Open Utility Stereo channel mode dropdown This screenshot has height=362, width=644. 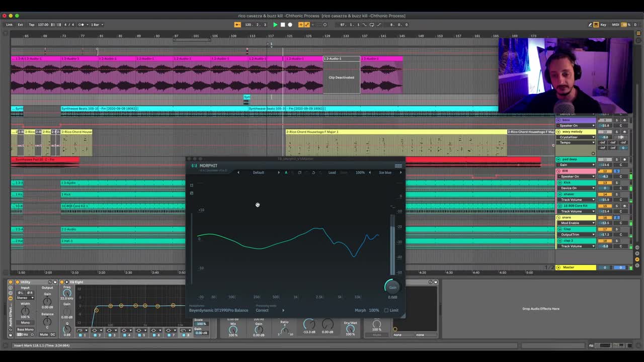(25, 298)
